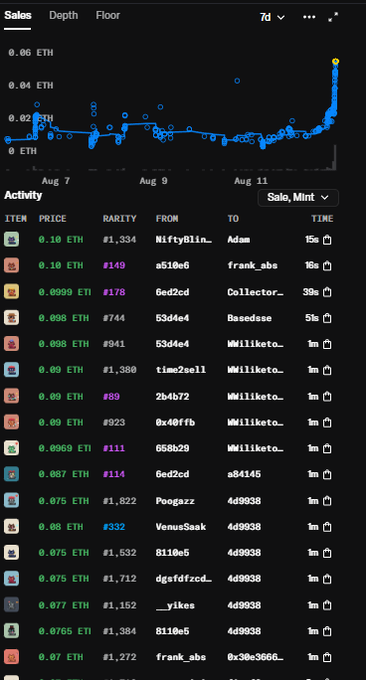The image size is (366, 680).
Task: Open seller 2b4b72 profile
Action: point(172,396)
